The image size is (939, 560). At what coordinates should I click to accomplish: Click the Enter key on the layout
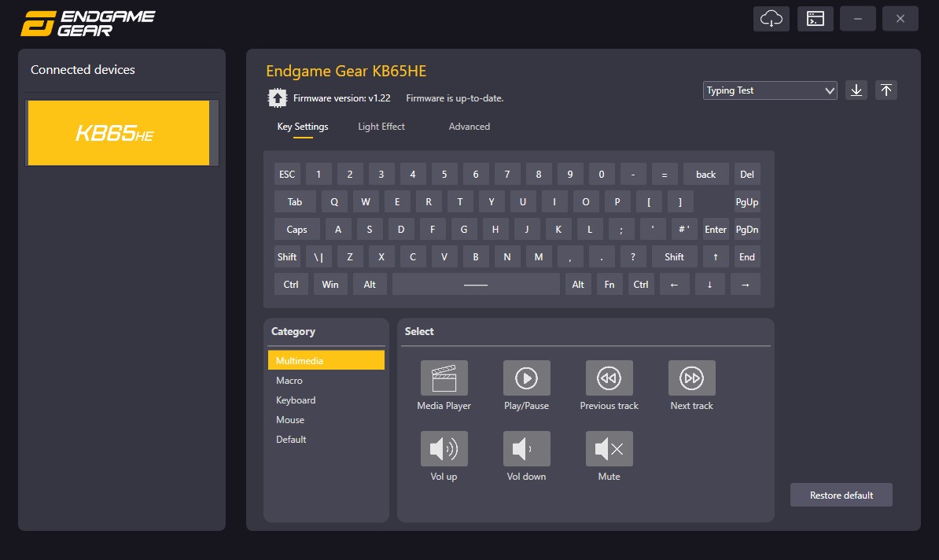coord(716,230)
